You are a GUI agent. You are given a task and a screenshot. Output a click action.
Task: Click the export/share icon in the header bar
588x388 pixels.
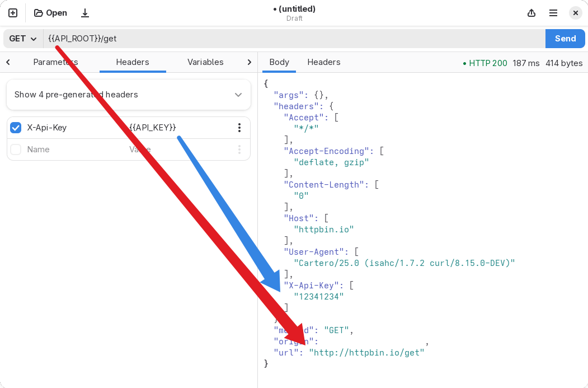coord(531,12)
